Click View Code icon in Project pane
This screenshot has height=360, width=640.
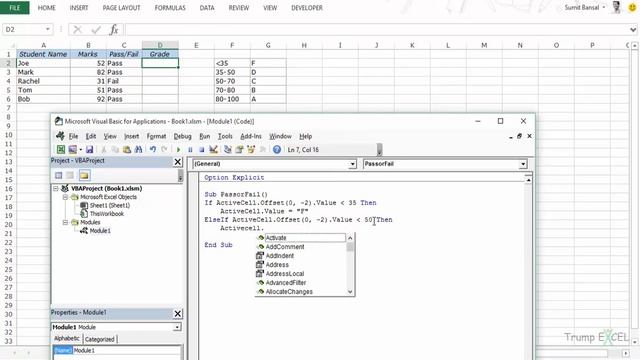point(59,176)
